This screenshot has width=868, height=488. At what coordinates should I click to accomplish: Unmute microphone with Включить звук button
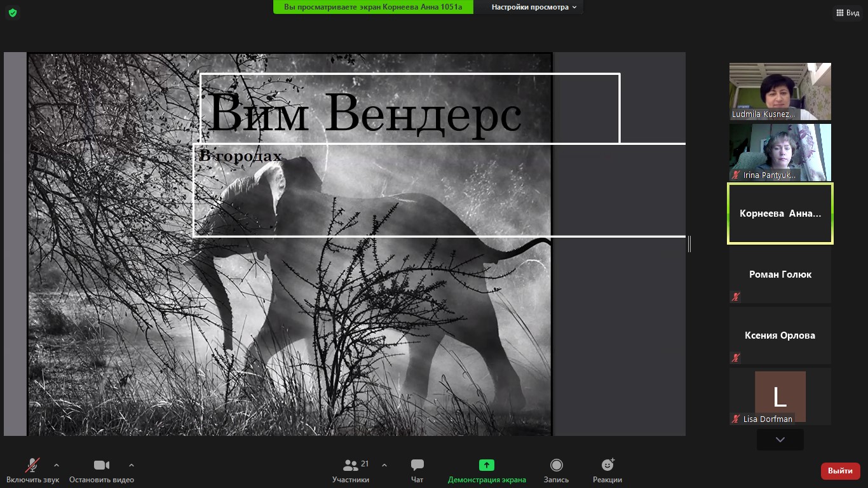click(32, 470)
